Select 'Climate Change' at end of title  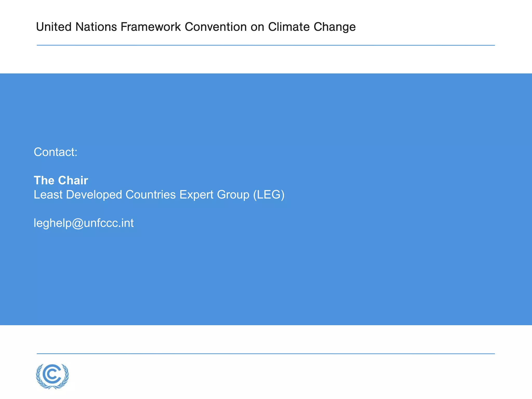pyautogui.click(x=312, y=27)
